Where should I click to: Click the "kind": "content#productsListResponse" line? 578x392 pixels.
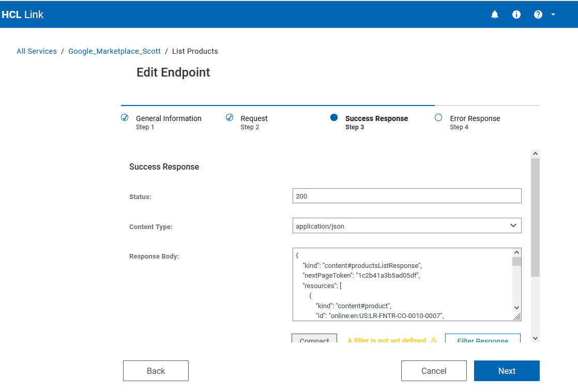tap(362, 265)
